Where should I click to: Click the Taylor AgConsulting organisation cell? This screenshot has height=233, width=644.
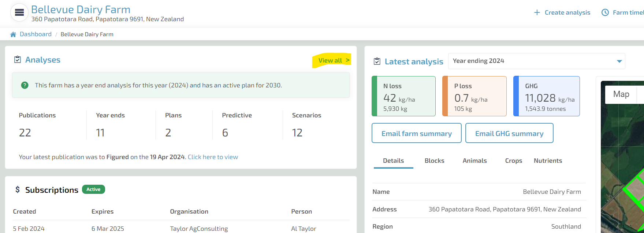point(199,229)
